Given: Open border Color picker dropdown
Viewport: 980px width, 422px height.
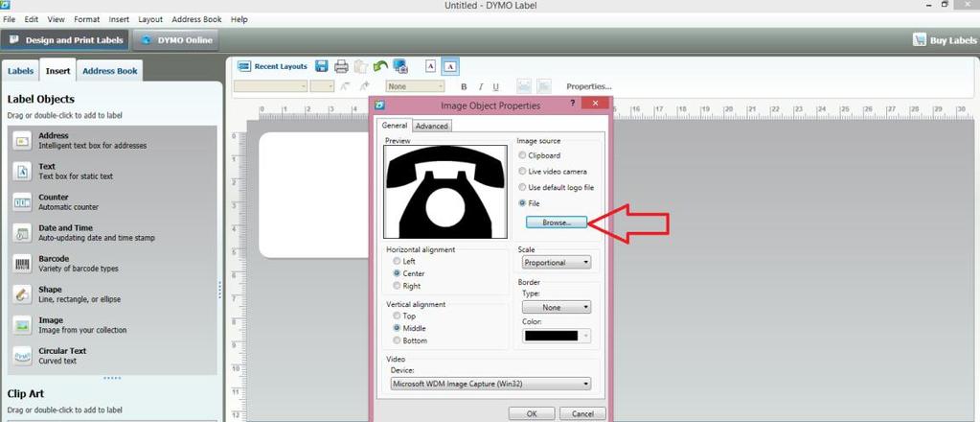Looking at the screenshot, I should click(x=557, y=336).
